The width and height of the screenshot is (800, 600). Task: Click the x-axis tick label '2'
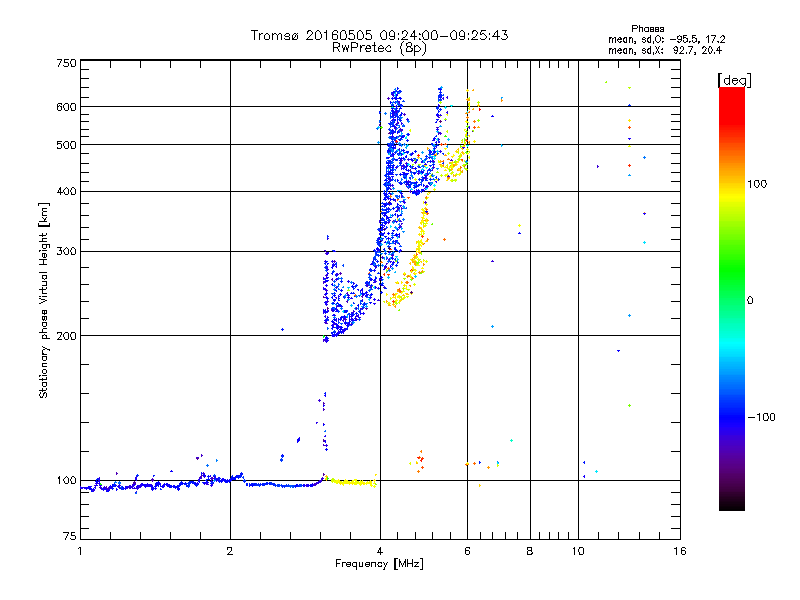point(230,551)
